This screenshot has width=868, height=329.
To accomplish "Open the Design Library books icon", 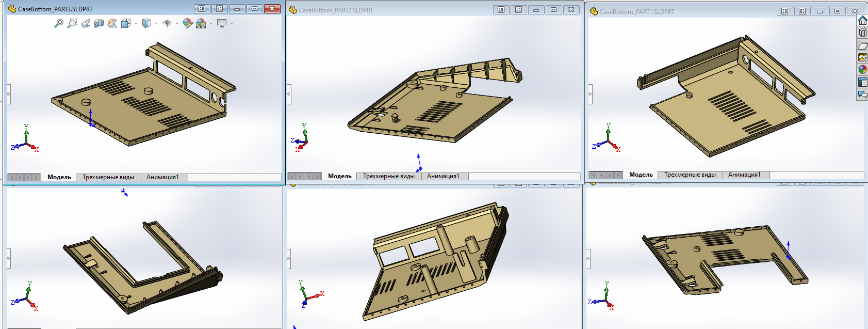I will 862,33.
